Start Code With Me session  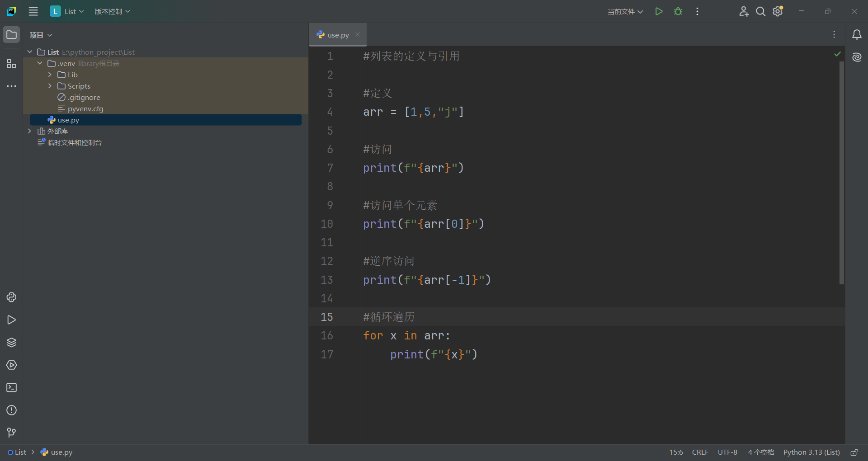pos(744,11)
